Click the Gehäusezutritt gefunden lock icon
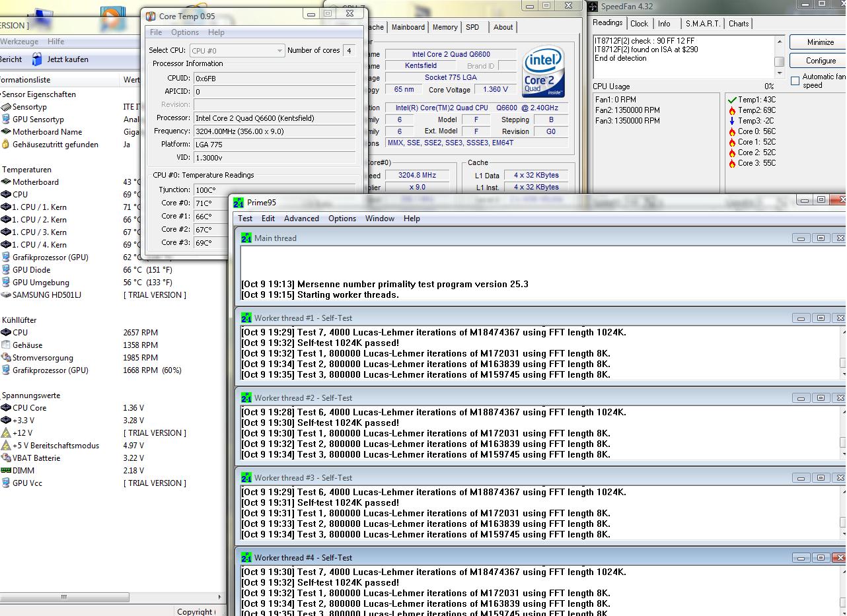The height and width of the screenshot is (616, 847). tap(6, 145)
